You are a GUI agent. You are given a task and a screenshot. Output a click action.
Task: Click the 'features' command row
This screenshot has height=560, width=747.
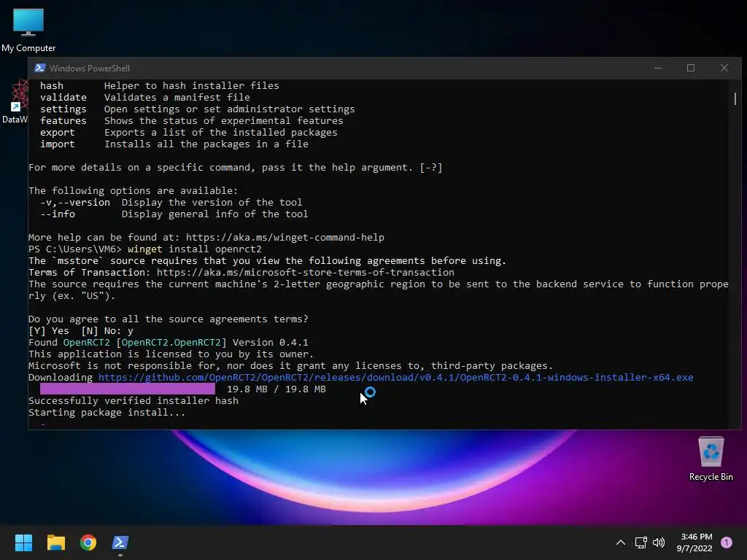[192, 120]
